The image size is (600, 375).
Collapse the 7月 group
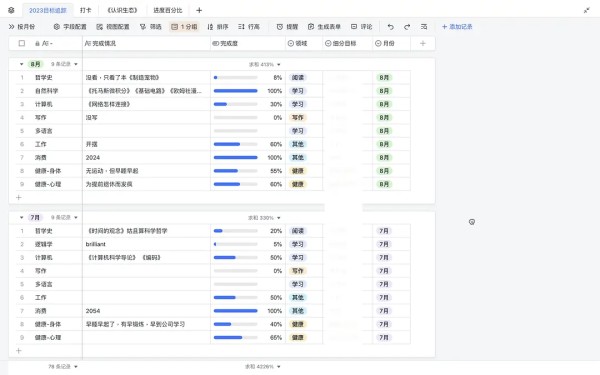click(x=21, y=217)
